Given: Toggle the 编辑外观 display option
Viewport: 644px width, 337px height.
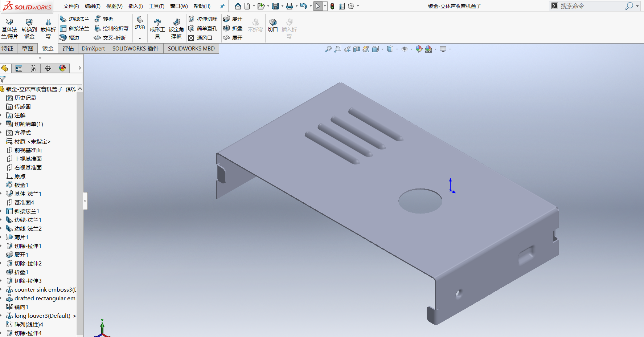Looking at the screenshot, I should pos(419,49).
